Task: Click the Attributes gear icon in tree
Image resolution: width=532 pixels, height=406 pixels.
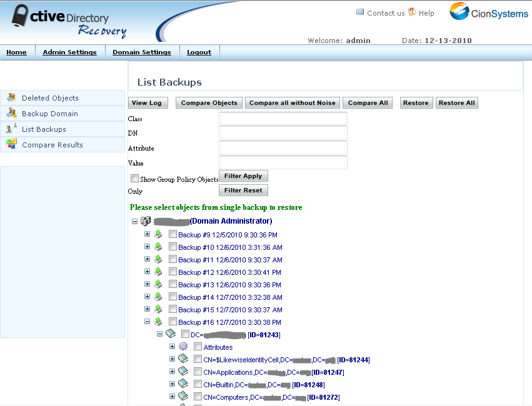Action: (183, 347)
